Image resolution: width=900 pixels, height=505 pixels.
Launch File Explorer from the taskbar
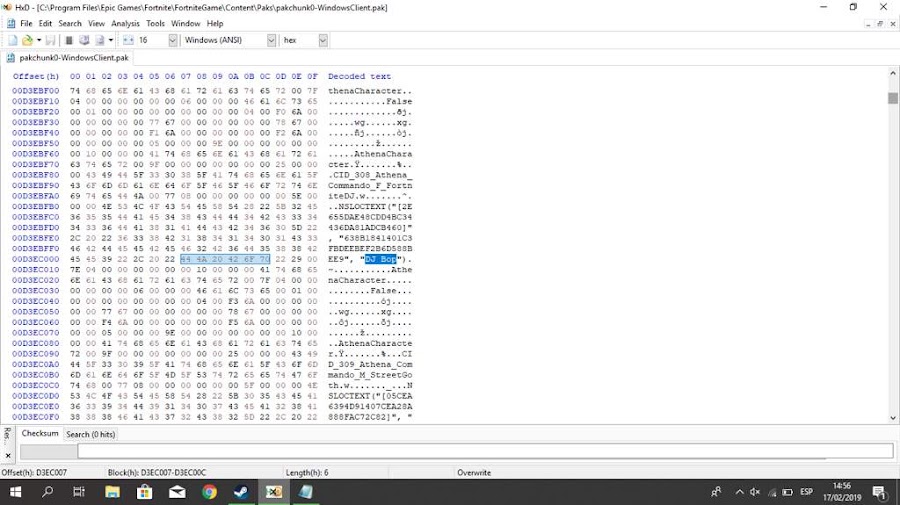point(112,492)
